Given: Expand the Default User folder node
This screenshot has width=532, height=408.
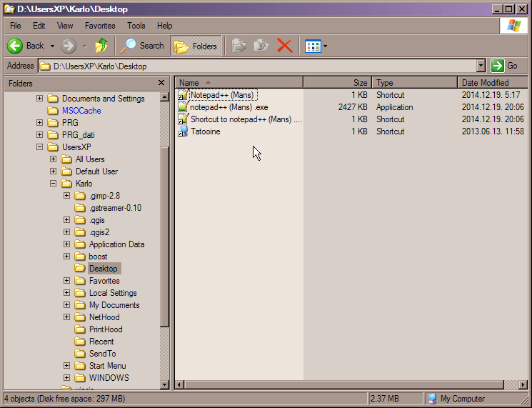Looking at the screenshot, I should (x=54, y=171).
